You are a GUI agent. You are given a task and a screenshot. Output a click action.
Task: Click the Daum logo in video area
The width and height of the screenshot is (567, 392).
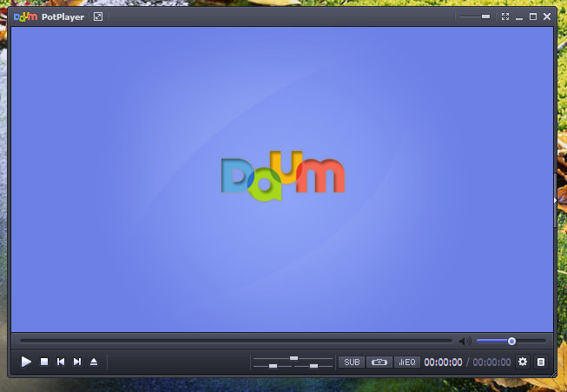[283, 175]
